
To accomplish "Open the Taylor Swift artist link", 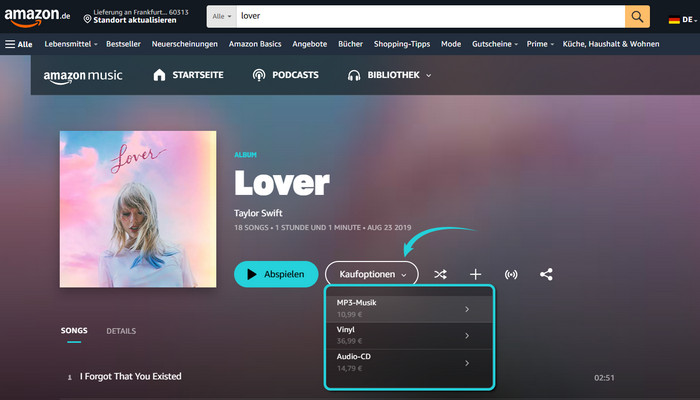I will click(x=258, y=213).
